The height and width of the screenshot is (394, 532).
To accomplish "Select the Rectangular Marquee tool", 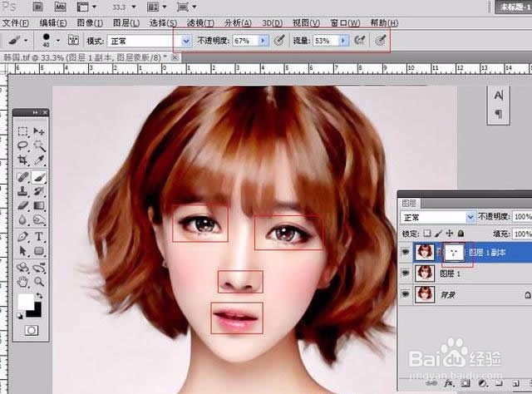I will [x=22, y=131].
